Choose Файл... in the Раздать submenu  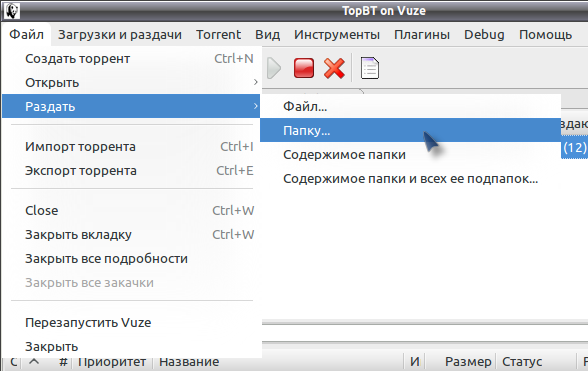[411, 106]
